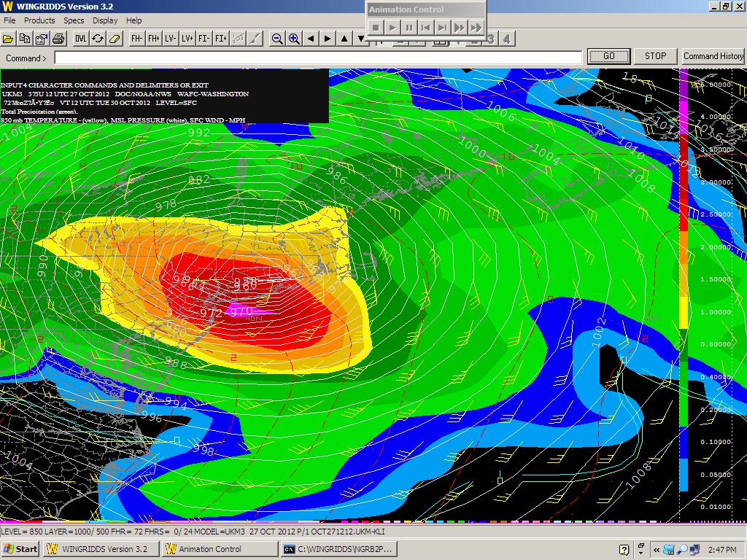The height and width of the screenshot is (560, 747).
Task: Click inside the Command input field
Action: (317, 57)
